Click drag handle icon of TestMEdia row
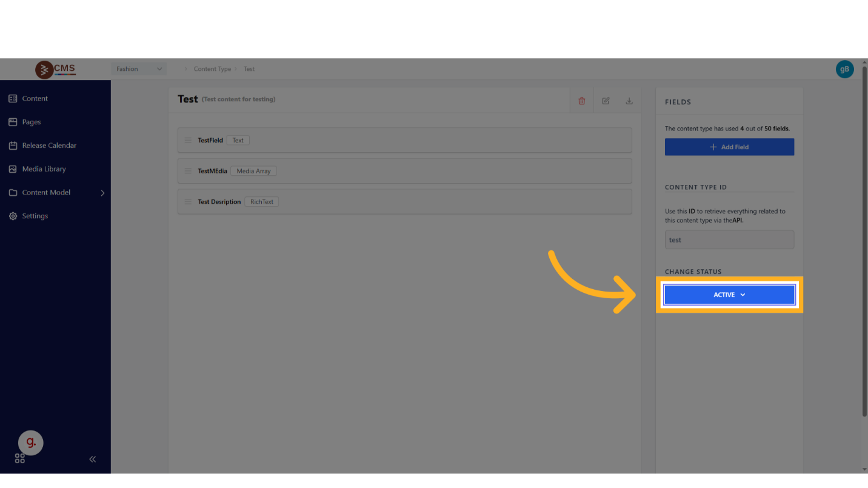868x488 pixels. [x=188, y=171]
